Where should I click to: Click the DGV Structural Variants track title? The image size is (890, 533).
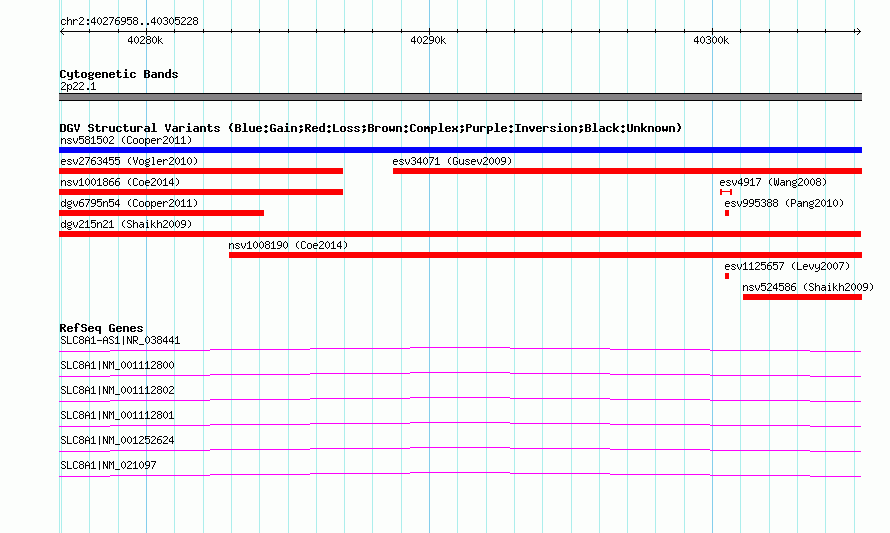(371, 128)
